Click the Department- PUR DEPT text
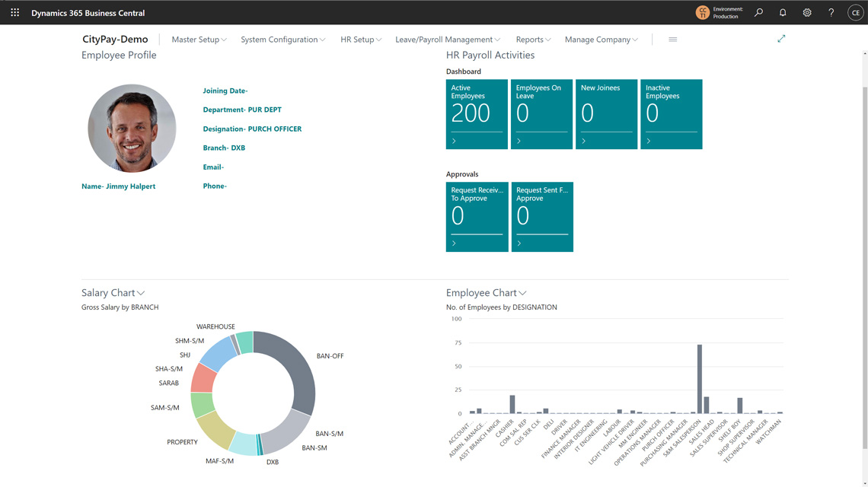The width and height of the screenshot is (868, 487). [x=242, y=110]
